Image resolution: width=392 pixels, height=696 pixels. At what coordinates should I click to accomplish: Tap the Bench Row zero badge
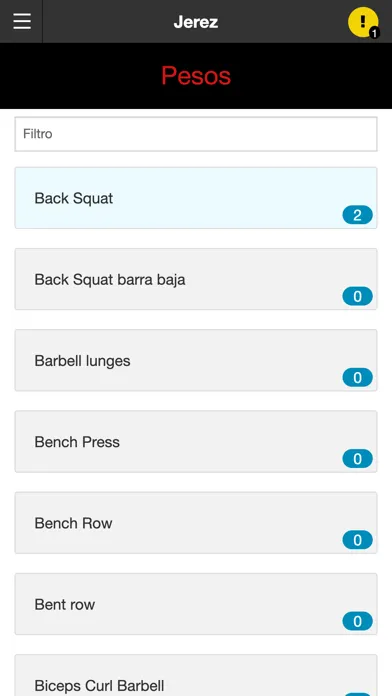pyautogui.click(x=357, y=540)
